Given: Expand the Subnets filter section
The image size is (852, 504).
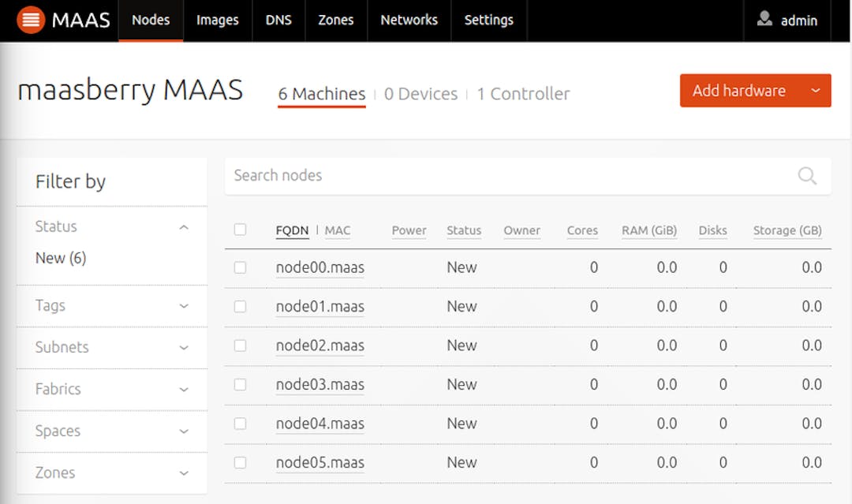Looking at the screenshot, I should coord(184,348).
